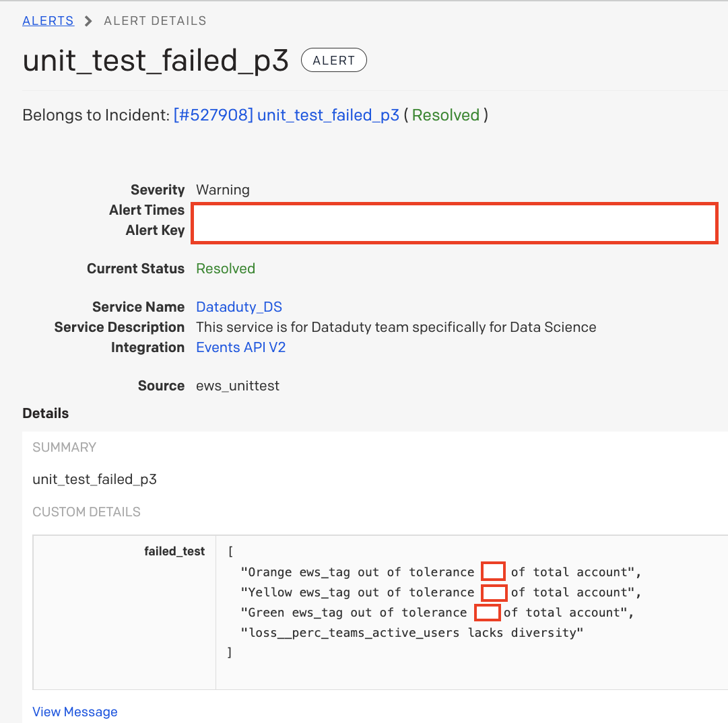Click the green Resolved incident status
This screenshot has width=728, height=723.
pyautogui.click(x=446, y=115)
